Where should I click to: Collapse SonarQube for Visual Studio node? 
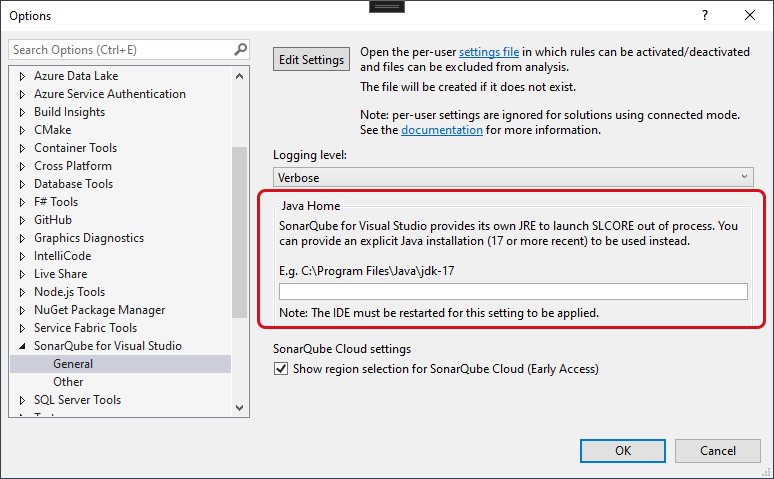pos(22,346)
